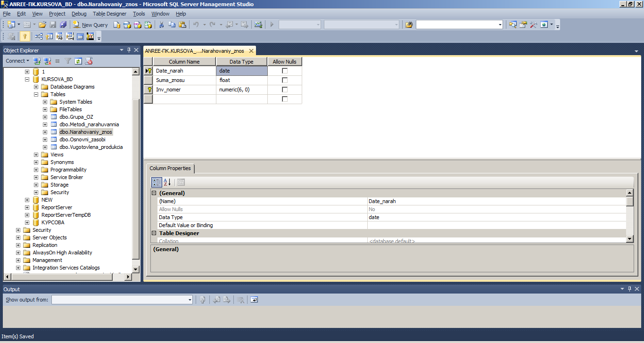Toggle Allow Nulls checkbox in empty row
The image size is (644, 343).
(x=285, y=99)
